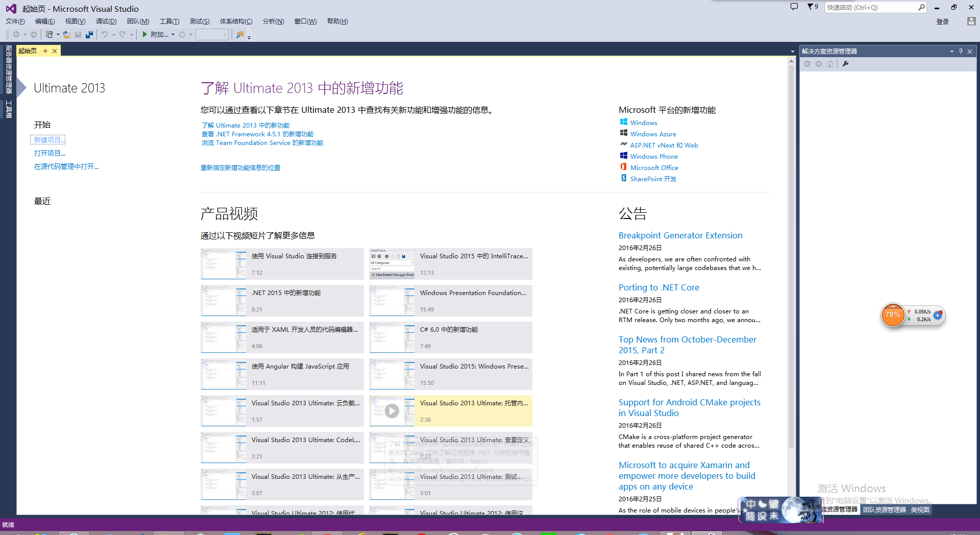Open the Solution Explorer window position dropdown

click(951, 51)
